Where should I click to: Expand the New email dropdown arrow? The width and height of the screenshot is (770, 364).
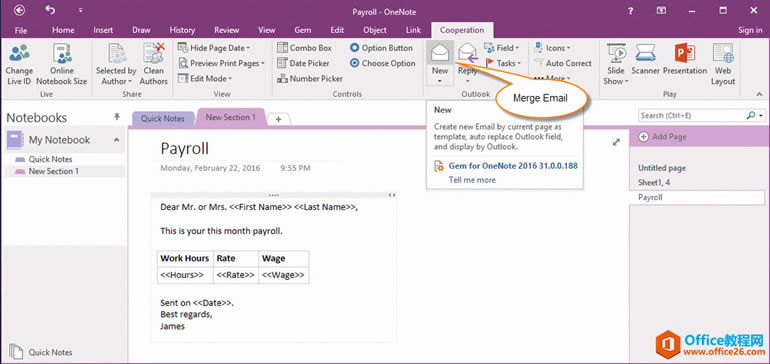click(440, 81)
